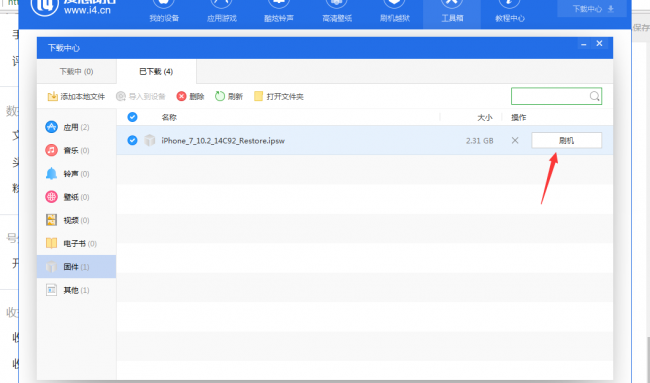This screenshot has width=650, height=383.
Task: Open the 视频 (0) category
Action: point(76,220)
